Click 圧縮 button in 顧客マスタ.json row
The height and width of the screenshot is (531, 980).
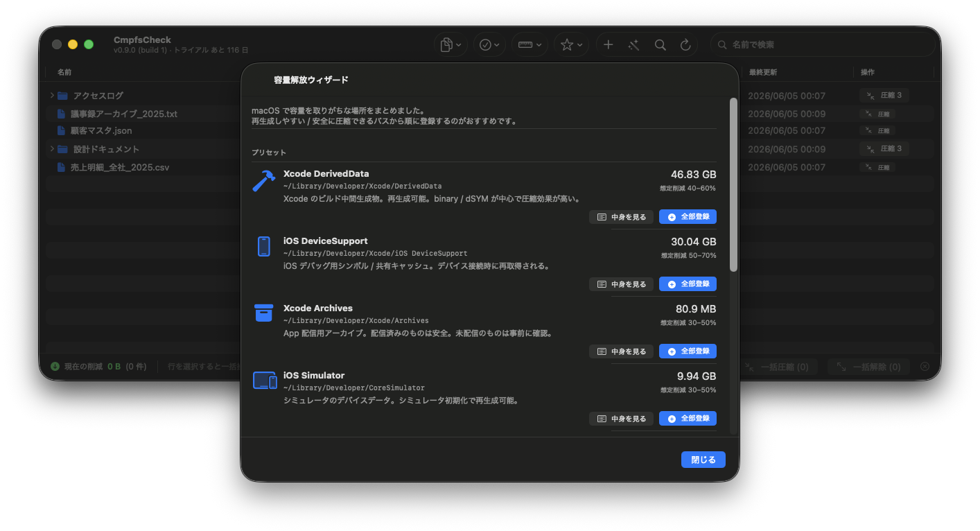coord(877,130)
